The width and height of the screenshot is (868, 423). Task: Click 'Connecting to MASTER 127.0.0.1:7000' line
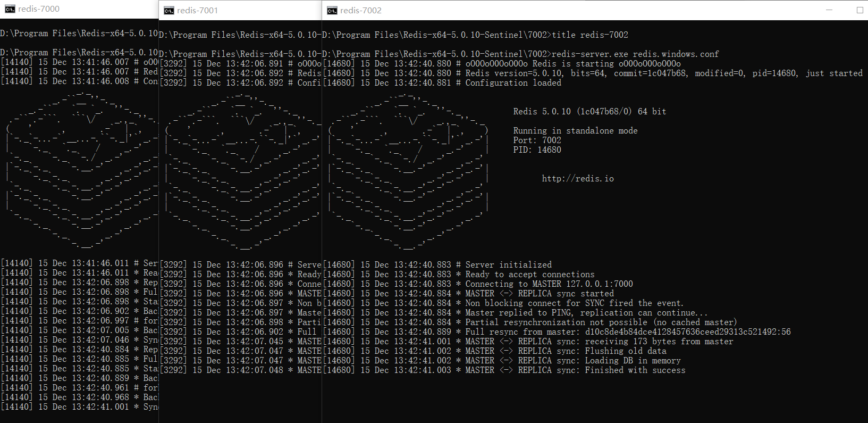coord(478,284)
